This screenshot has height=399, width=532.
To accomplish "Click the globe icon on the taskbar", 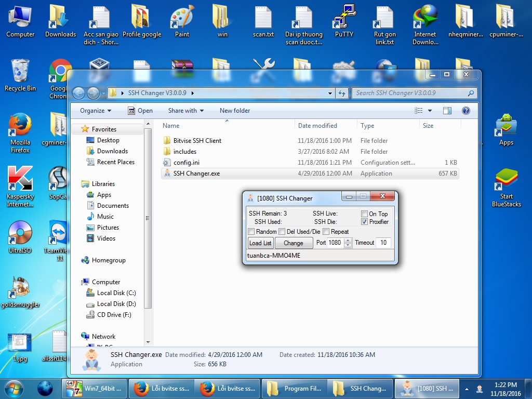I will (x=45, y=389).
